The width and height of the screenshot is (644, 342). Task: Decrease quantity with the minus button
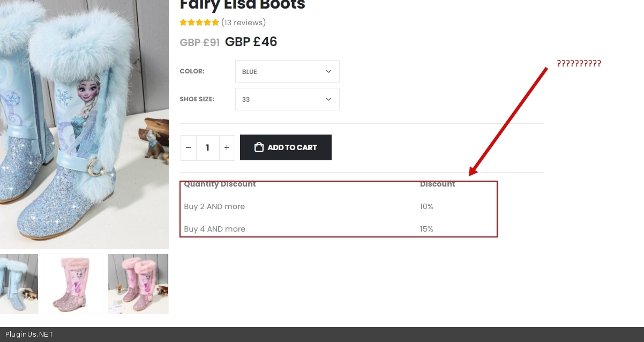coord(189,148)
